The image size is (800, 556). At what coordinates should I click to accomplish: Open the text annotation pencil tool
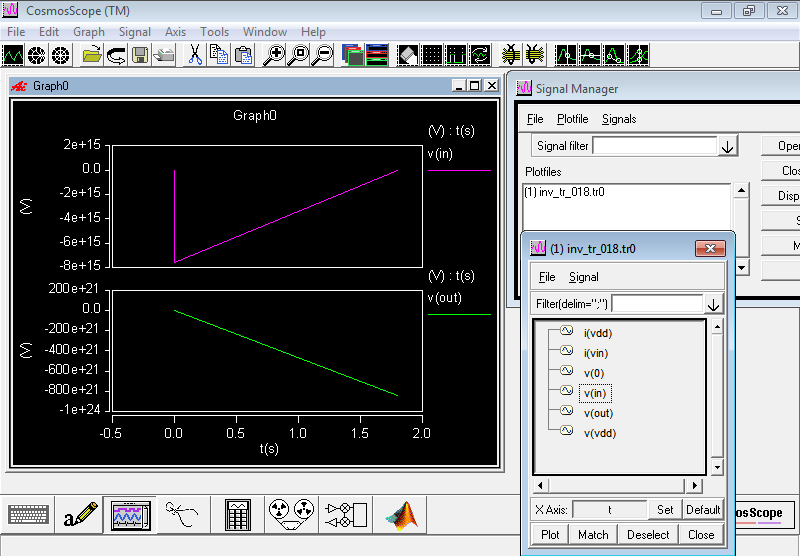click(79, 514)
